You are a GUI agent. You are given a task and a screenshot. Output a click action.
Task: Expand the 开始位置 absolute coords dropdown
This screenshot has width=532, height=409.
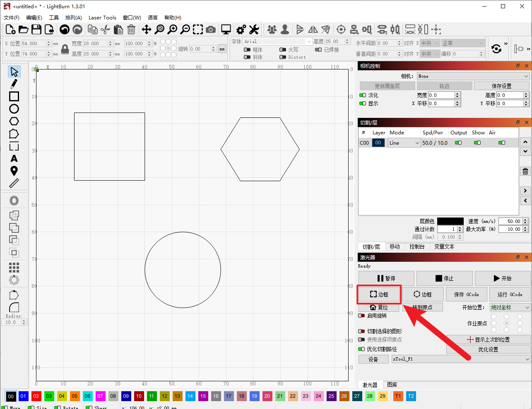pyautogui.click(x=510, y=307)
